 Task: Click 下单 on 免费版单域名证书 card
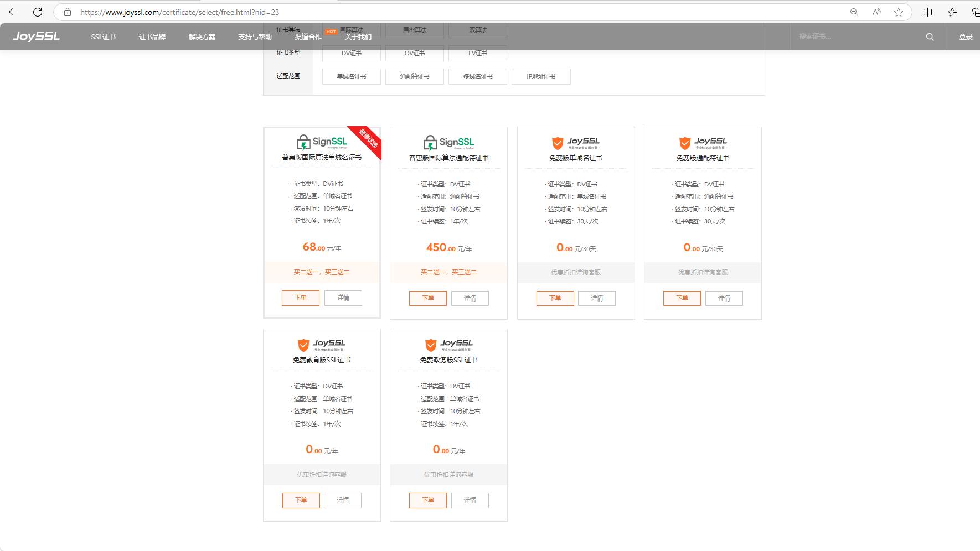click(x=555, y=298)
